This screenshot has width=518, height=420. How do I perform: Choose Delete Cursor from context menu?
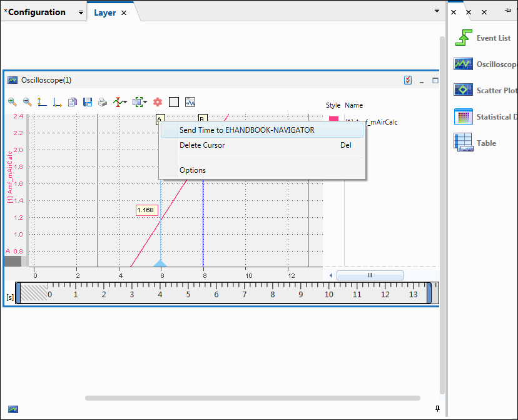pos(202,145)
